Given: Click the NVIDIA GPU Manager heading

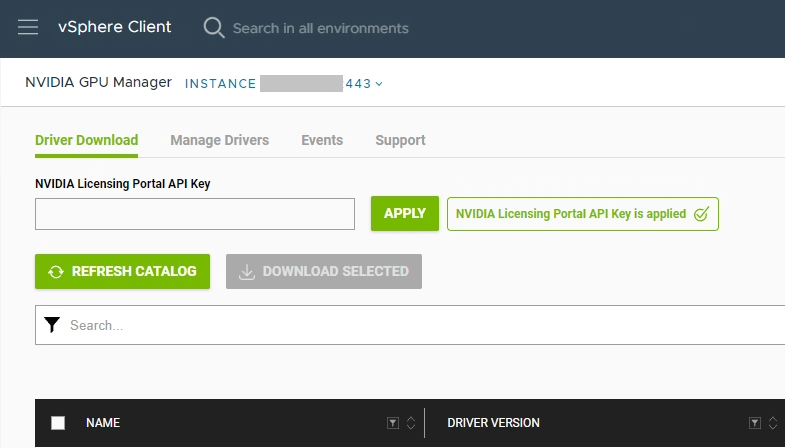Looking at the screenshot, I should click(99, 83).
